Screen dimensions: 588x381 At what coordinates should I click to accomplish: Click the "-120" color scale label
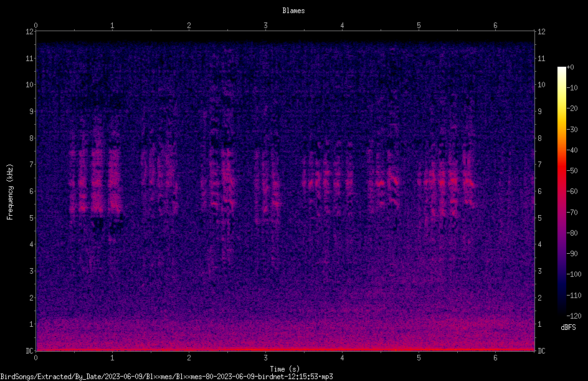click(x=574, y=316)
